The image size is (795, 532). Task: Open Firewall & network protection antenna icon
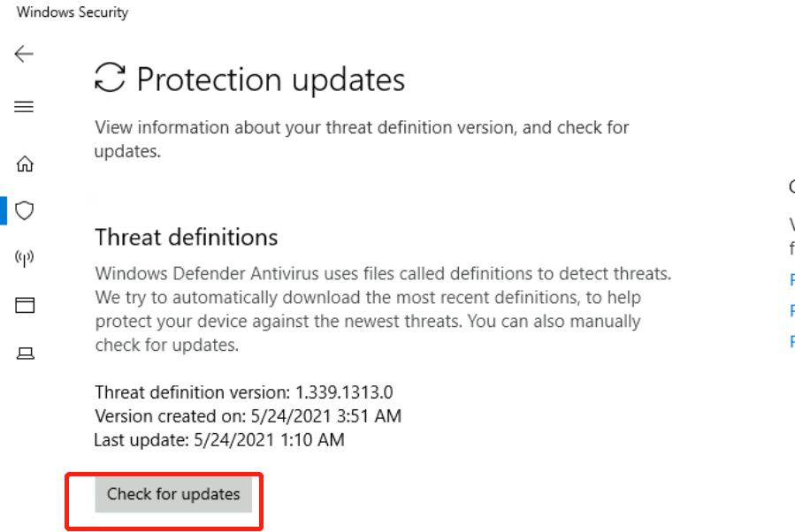click(x=25, y=258)
